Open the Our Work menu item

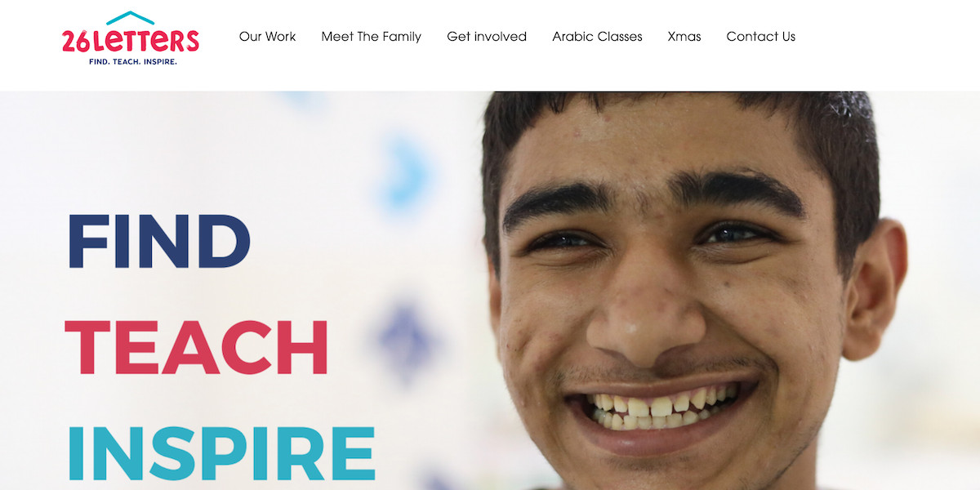coord(267,37)
